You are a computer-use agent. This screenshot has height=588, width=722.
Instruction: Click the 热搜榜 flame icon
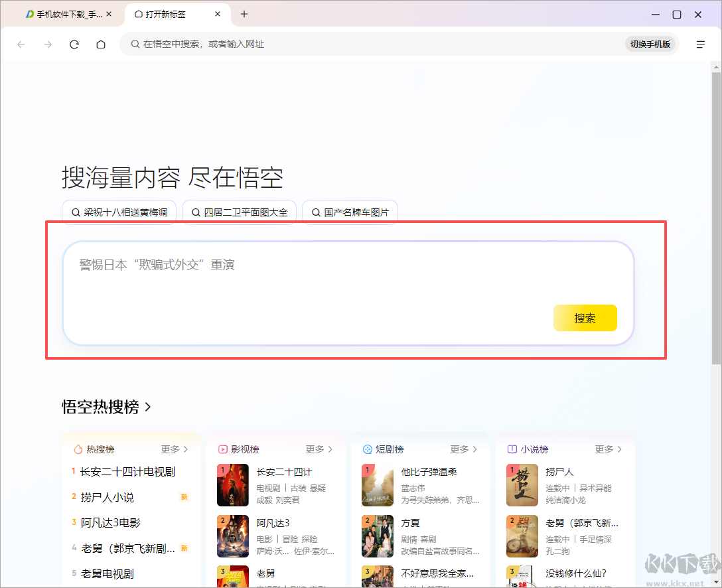[x=78, y=449]
